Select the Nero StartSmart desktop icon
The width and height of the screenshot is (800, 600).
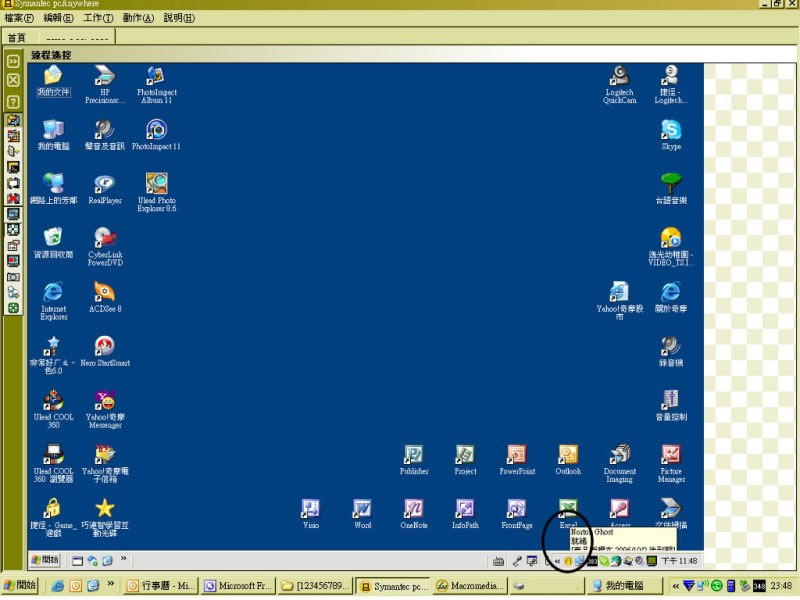105,352
